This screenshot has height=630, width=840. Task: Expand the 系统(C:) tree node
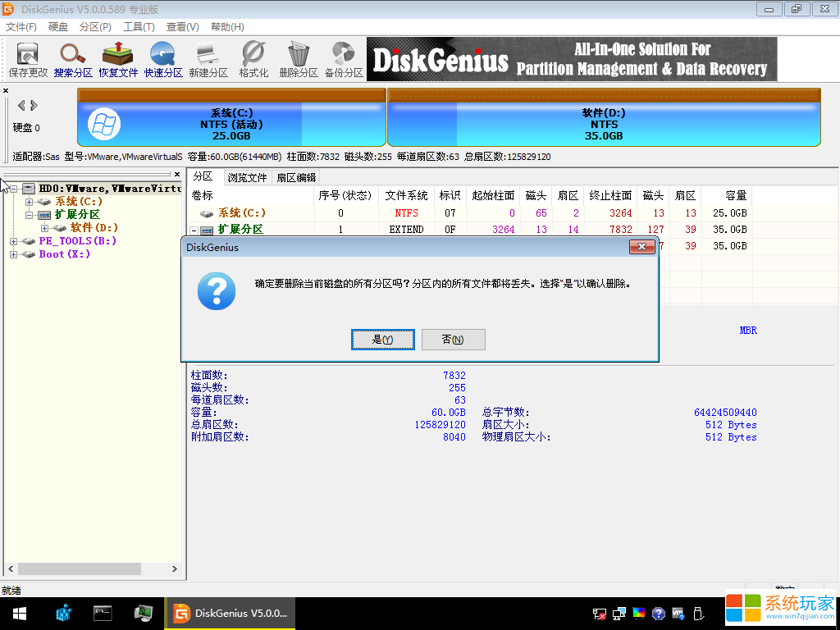coord(30,202)
